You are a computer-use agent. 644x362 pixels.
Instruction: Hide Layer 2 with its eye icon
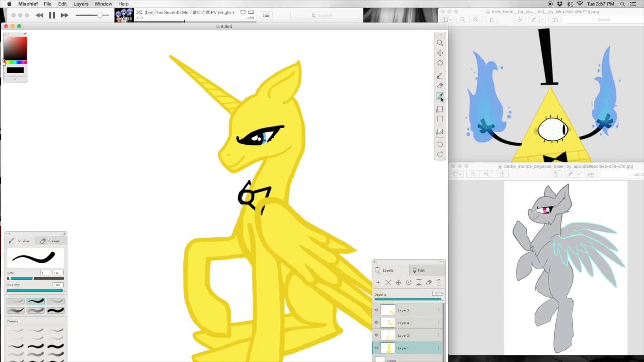tap(376, 335)
